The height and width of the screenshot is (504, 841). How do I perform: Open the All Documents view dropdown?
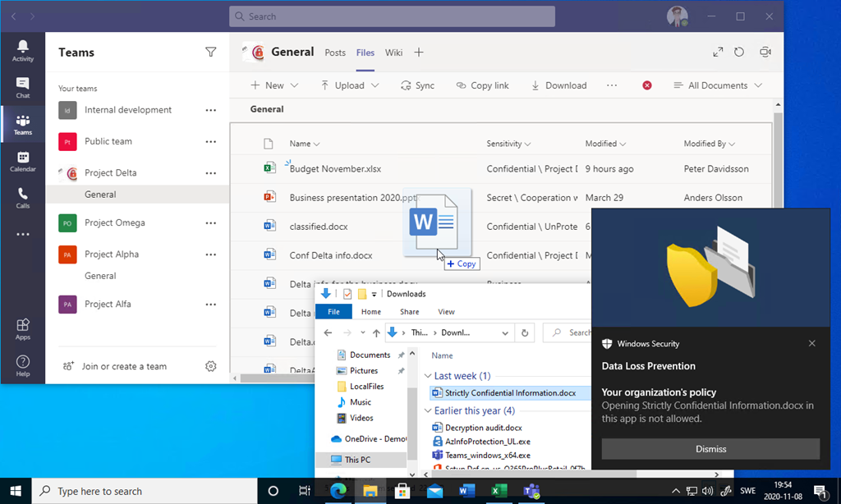[x=718, y=85]
